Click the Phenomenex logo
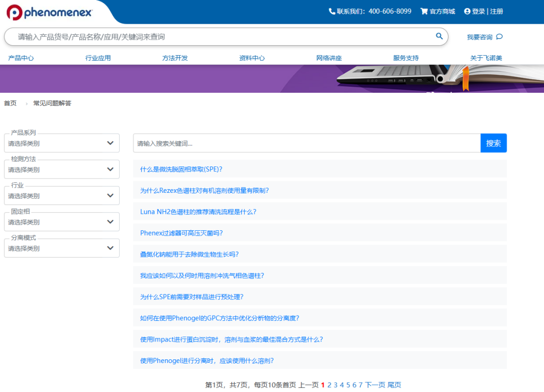Image resolution: width=544 pixels, height=392 pixels. tap(49, 13)
